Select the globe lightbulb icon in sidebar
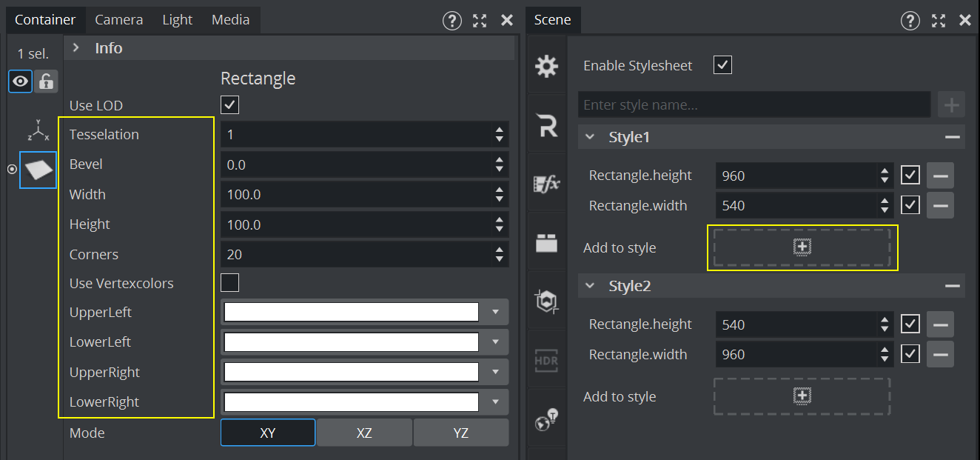This screenshot has width=980, height=460. 546,420
